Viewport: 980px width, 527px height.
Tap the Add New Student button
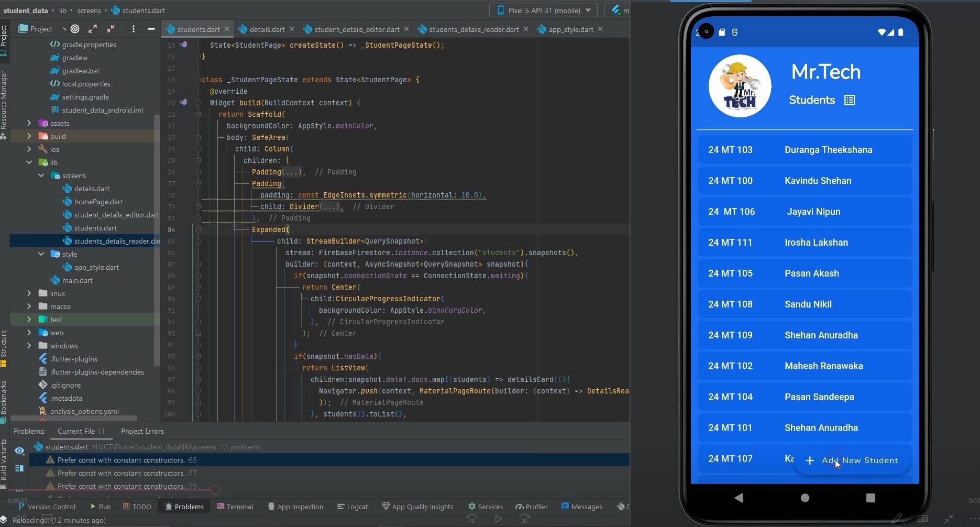[852, 460]
